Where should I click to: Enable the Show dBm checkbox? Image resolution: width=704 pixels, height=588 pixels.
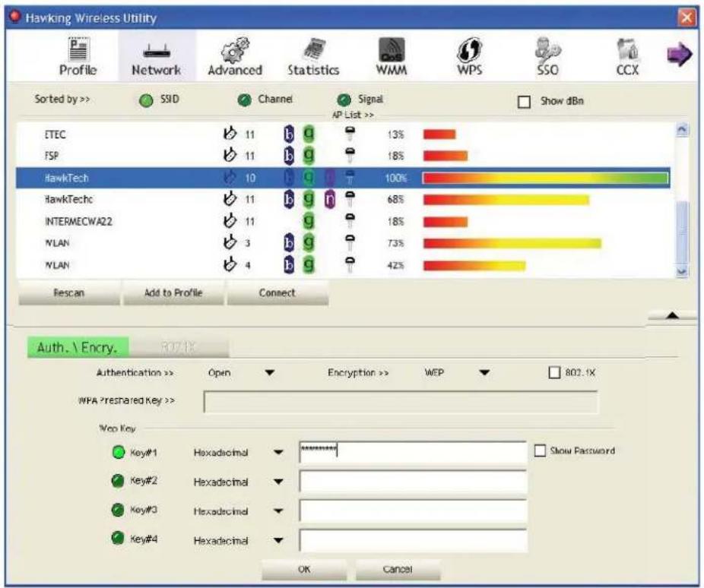pyautogui.click(x=524, y=102)
